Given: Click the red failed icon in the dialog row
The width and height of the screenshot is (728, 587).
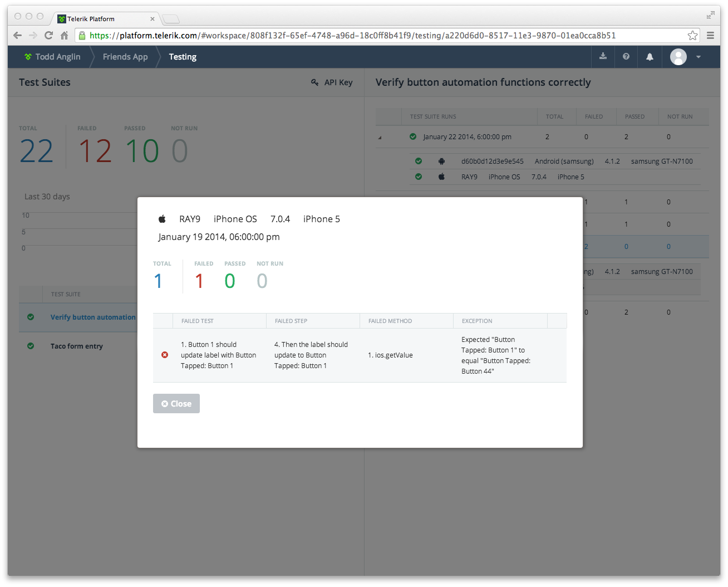Looking at the screenshot, I should coord(165,355).
